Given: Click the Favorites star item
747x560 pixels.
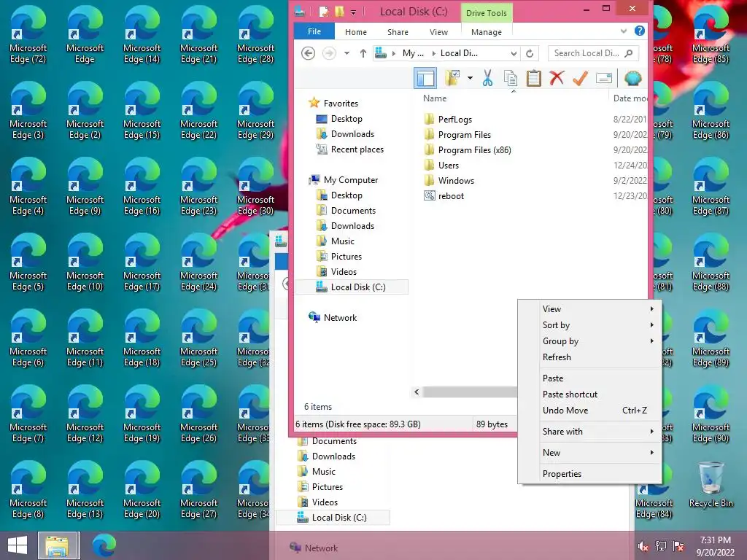Looking at the screenshot, I should click(333, 104).
